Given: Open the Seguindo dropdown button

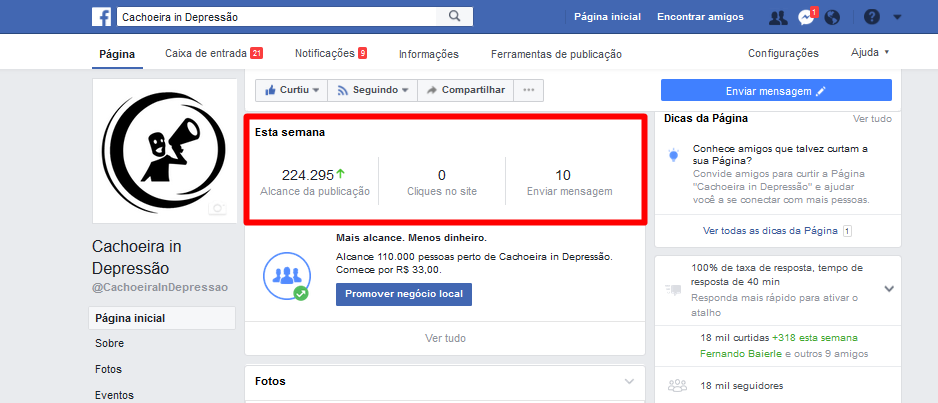Looking at the screenshot, I should point(373,90).
